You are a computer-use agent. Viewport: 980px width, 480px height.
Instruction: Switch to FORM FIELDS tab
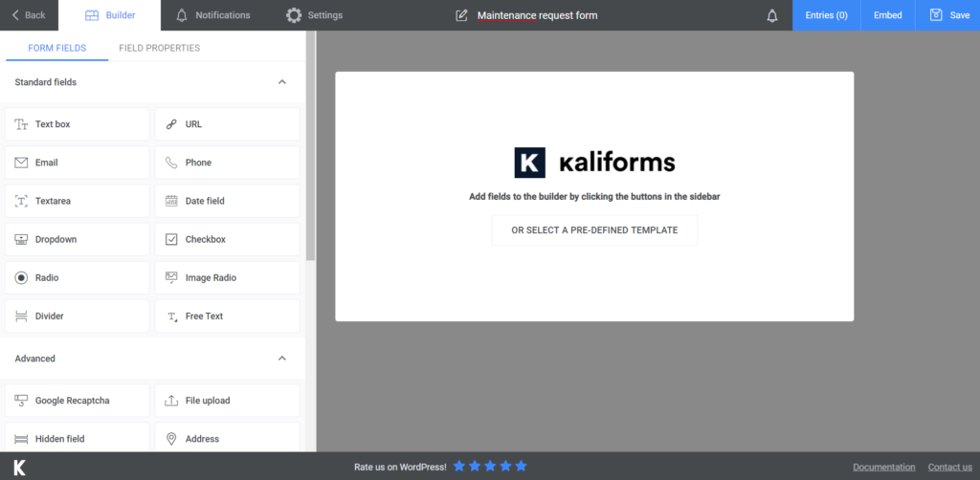(57, 48)
